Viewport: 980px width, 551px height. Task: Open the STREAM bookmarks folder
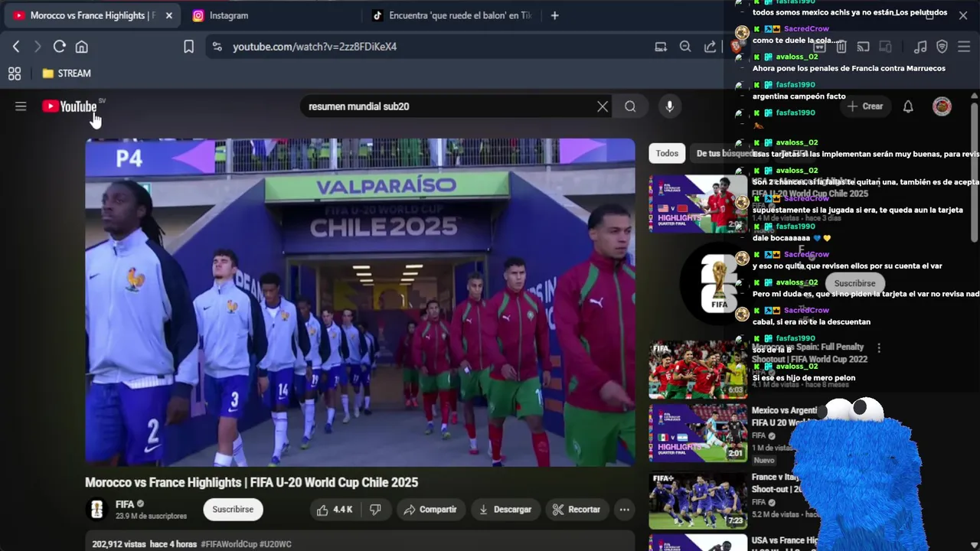[67, 73]
